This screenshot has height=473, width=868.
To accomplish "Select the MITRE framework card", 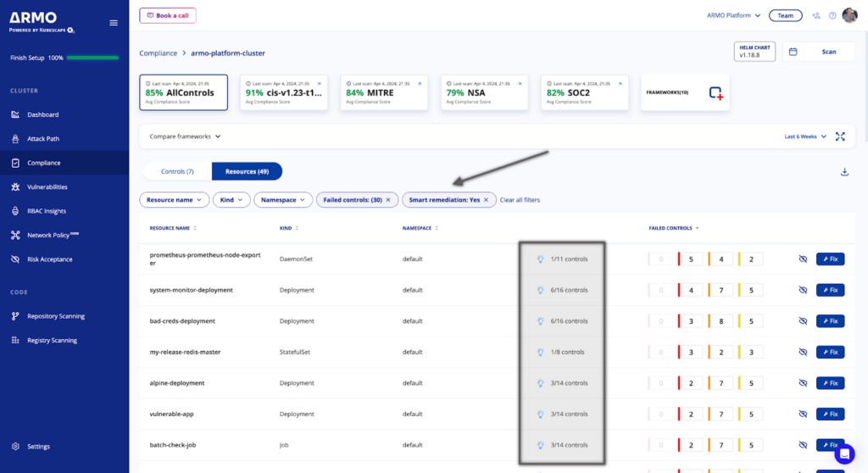I will [384, 92].
